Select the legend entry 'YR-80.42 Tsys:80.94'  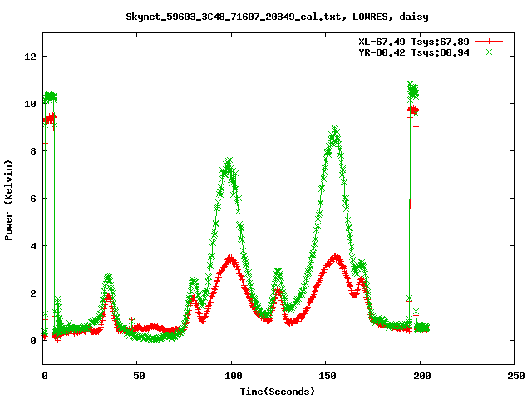414,52
